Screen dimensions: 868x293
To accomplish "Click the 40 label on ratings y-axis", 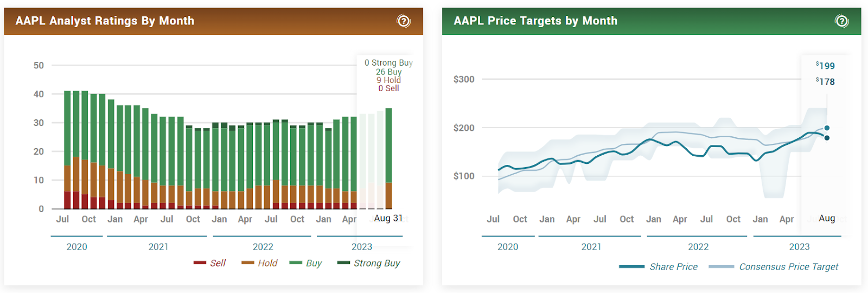I will click(x=39, y=94).
